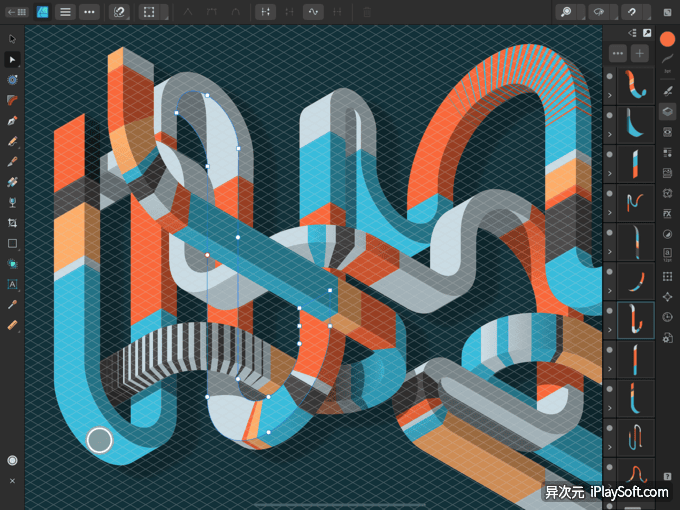Viewport: 680px width, 510px height.
Task: Open the Brushes studio
Action: click(x=667, y=91)
